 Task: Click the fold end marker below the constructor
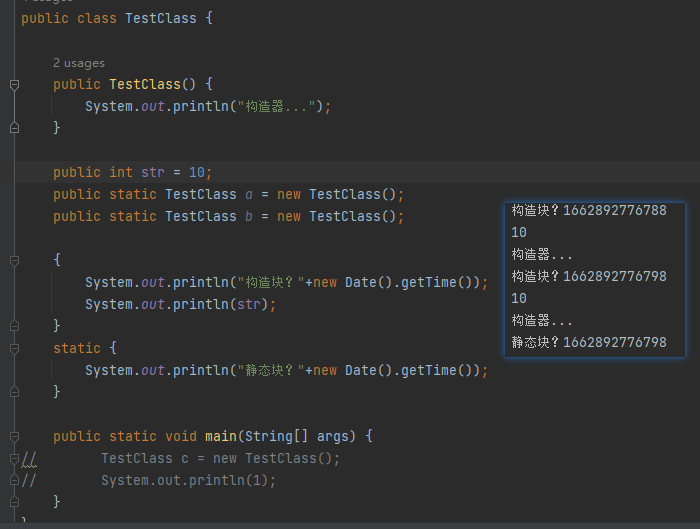pos(14,128)
